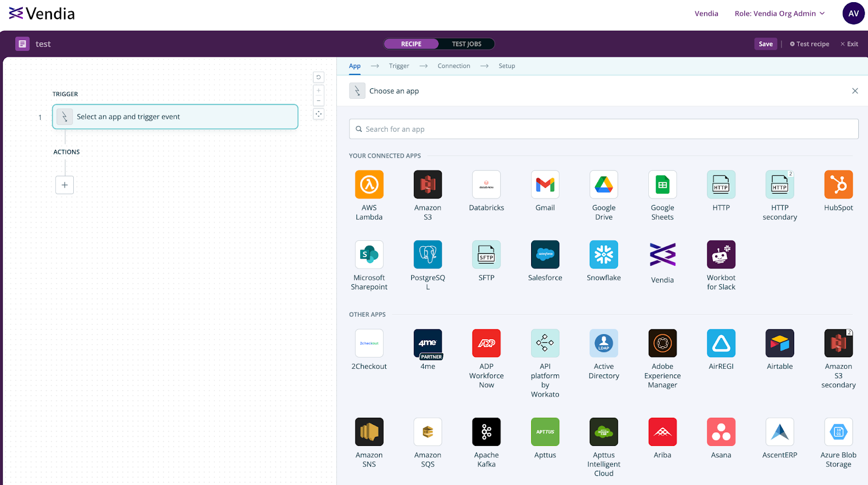This screenshot has height=485, width=868.
Task: Zoom in on the recipe canvas
Action: [318, 90]
